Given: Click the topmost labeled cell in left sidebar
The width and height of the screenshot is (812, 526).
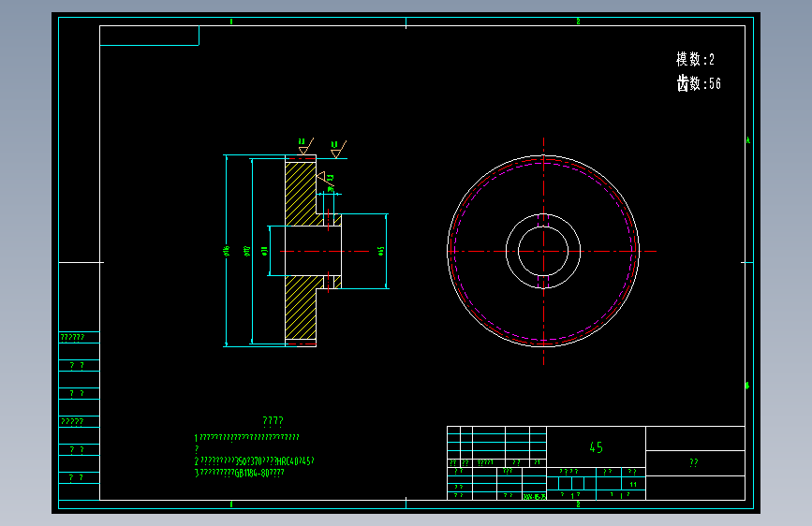Looking at the screenshot, I should pos(80,338).
